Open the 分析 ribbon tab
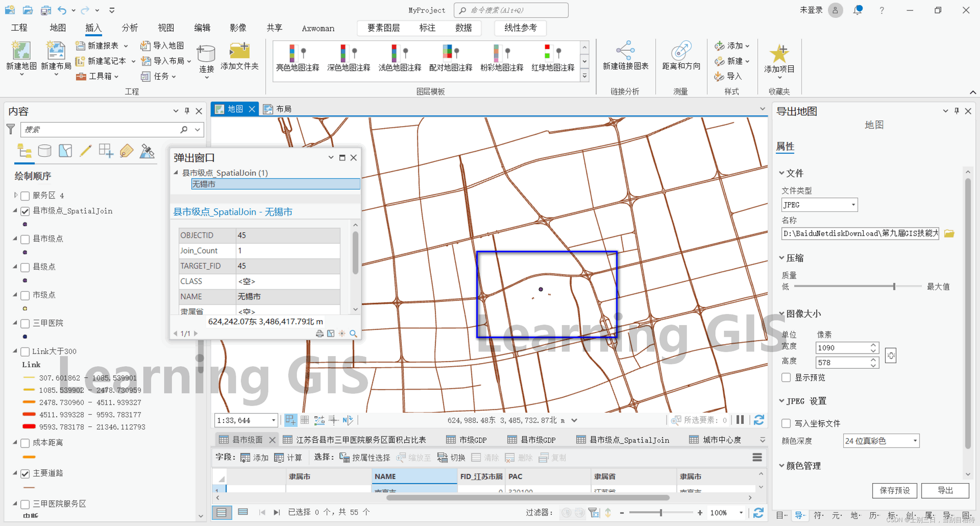This screenshot has width=980, height=526. 129,28
